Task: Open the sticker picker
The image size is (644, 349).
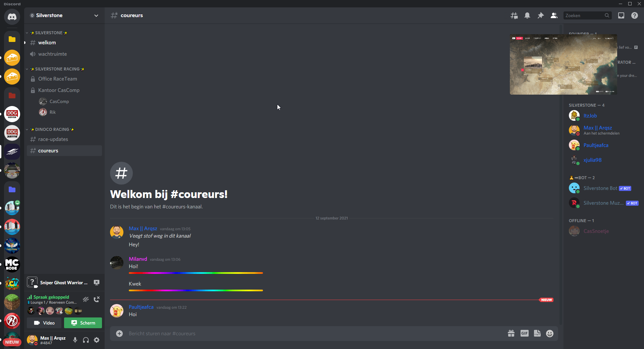Action: (x=537, y=333)
